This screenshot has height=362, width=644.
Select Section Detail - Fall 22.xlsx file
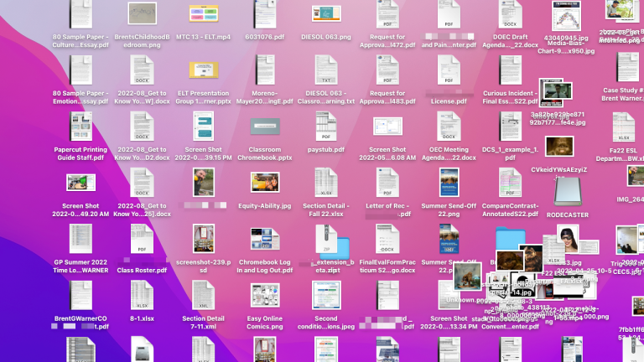click(325, 182)
